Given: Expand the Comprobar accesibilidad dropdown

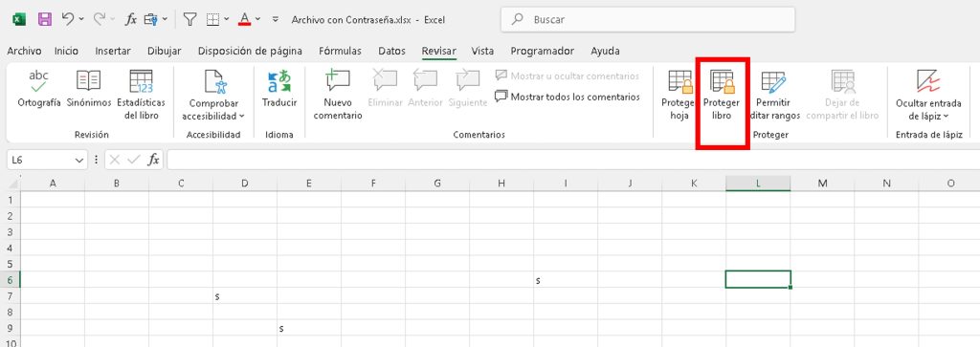Looking at the screenshot, I should (x=242, y=116).
